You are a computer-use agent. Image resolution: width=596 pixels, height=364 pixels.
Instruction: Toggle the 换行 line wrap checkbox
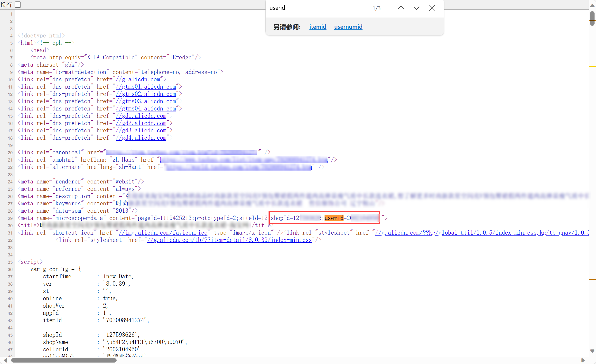(18, 5)
